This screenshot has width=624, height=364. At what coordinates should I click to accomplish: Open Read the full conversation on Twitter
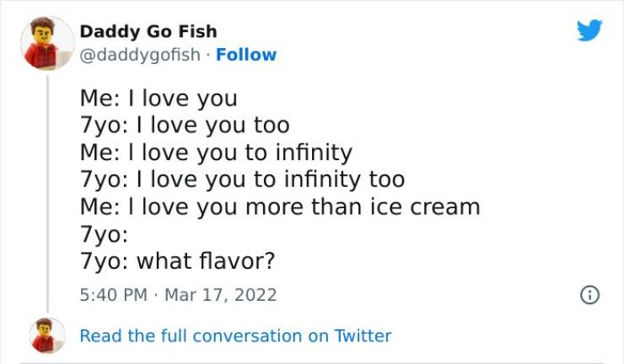(235, 335)
